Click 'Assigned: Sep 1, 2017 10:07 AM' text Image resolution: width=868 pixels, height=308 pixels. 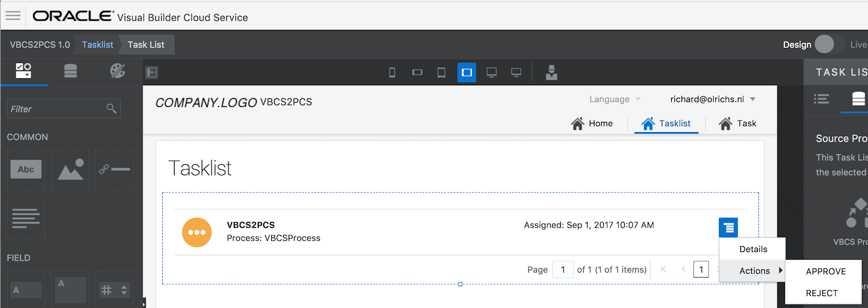click(x=589, y=225)
